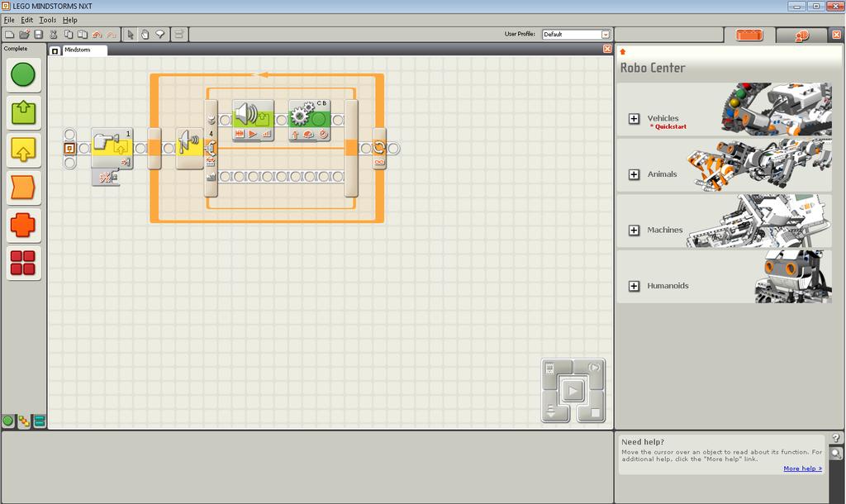Image resolution: width=846 pixels, height=504 pixels.
Task: Cut the selection with the scissors icon
Action: [54, 35]
